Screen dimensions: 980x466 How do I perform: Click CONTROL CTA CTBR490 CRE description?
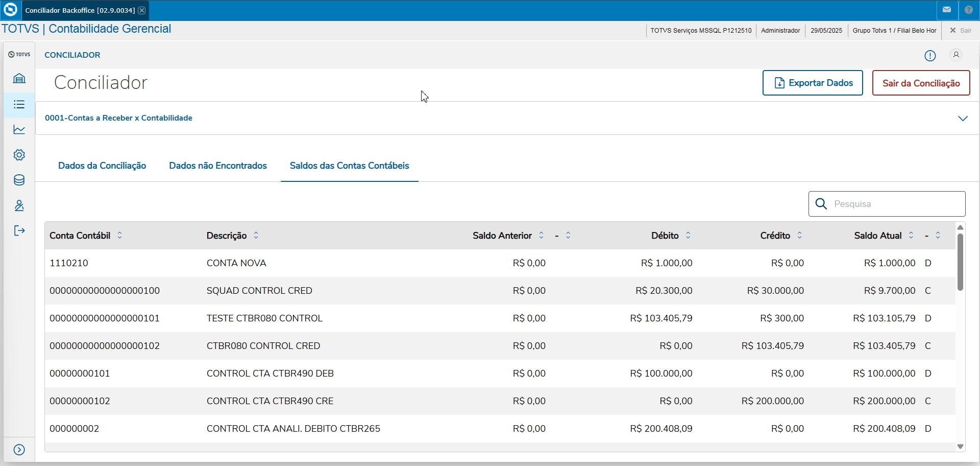pos(270,401)
